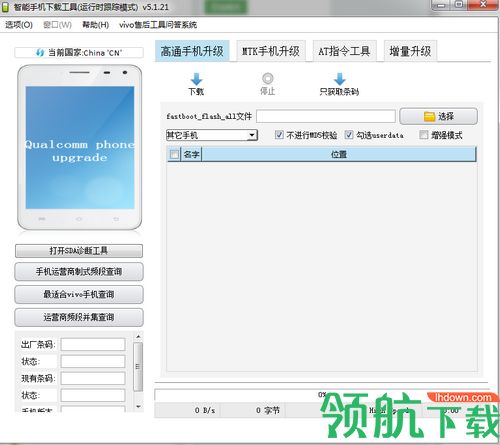Click the 选择 file browse button
This screenshot has width=500, height=445.
point(438,116)
